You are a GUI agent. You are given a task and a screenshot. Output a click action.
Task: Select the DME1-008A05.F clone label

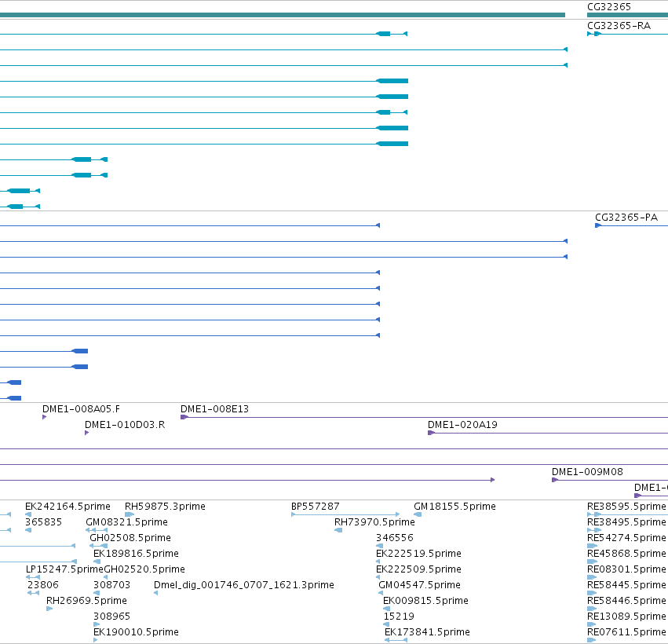point(81,409)
